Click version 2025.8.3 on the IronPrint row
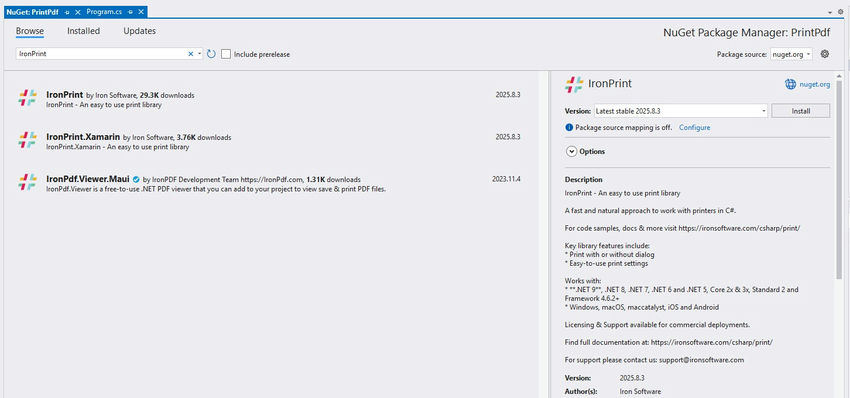Screen dimensions: 850x398 point(508,94)
